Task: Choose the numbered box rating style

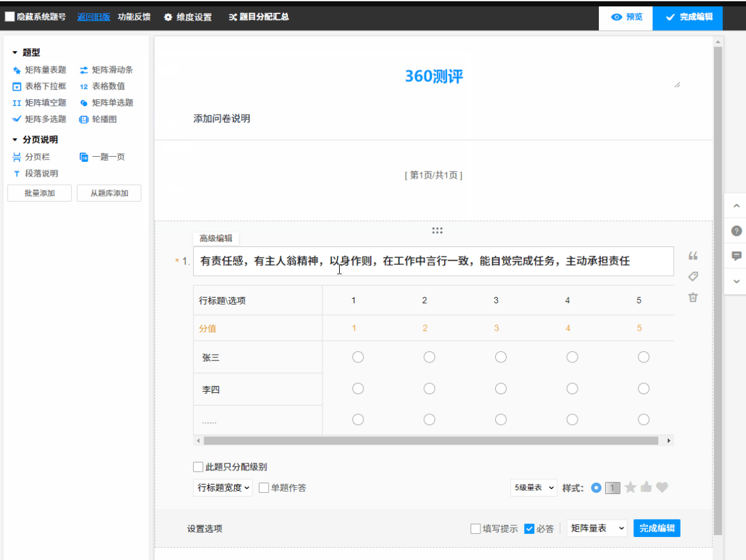Action: (x=613, y=488)
